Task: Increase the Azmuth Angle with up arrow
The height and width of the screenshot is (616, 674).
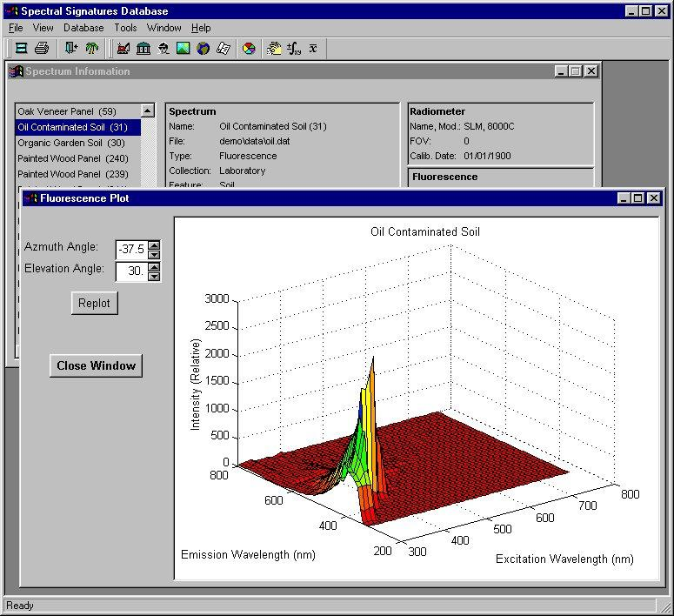Action: [x=154, y=245]
